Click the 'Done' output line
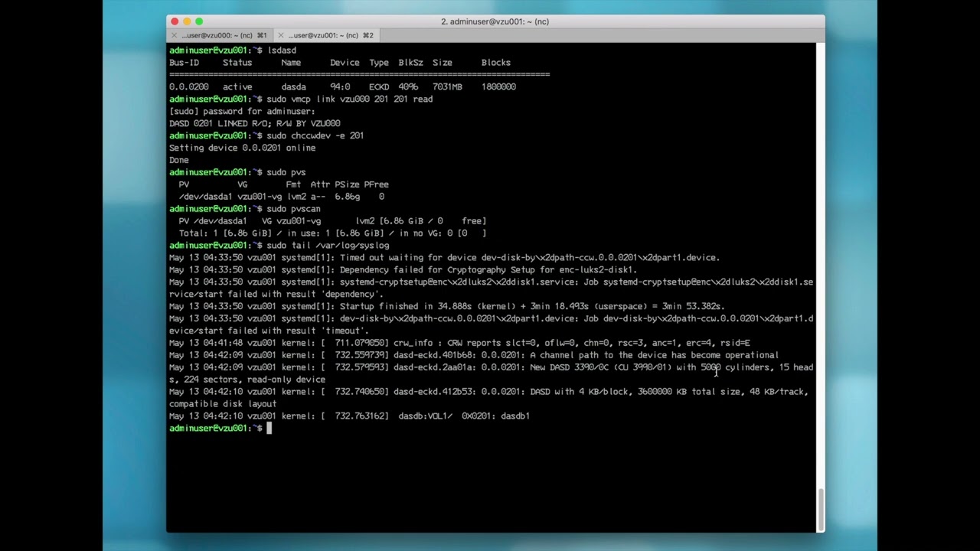The width and height of the screenshot is (980, 551). pyautogui.click(x=179, y=160)
